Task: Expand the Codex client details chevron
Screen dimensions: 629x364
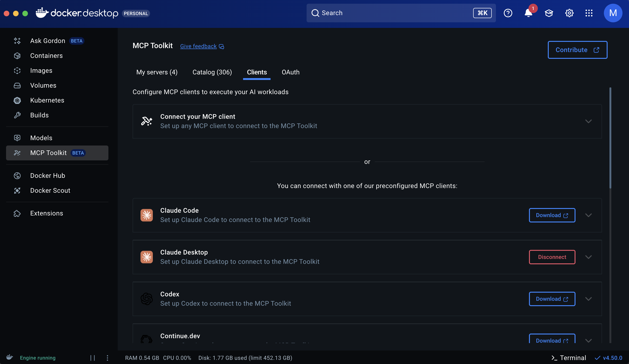Action: [588, 299]
